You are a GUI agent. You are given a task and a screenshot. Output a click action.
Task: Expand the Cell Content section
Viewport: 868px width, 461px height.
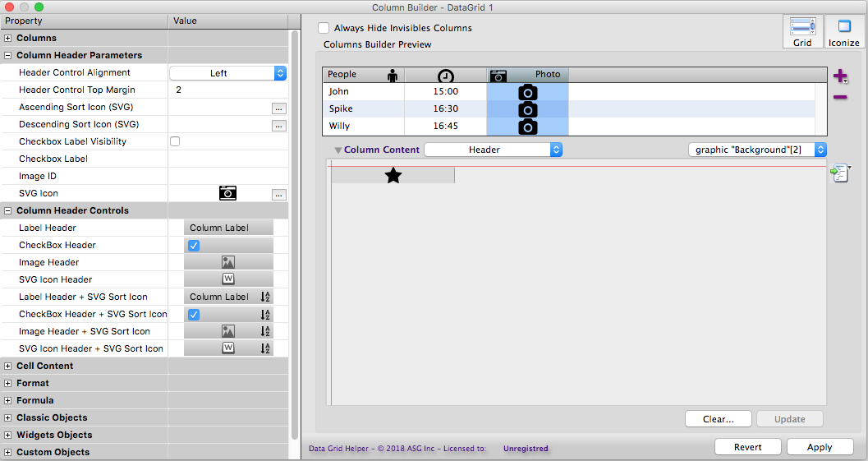coord(8,366)
